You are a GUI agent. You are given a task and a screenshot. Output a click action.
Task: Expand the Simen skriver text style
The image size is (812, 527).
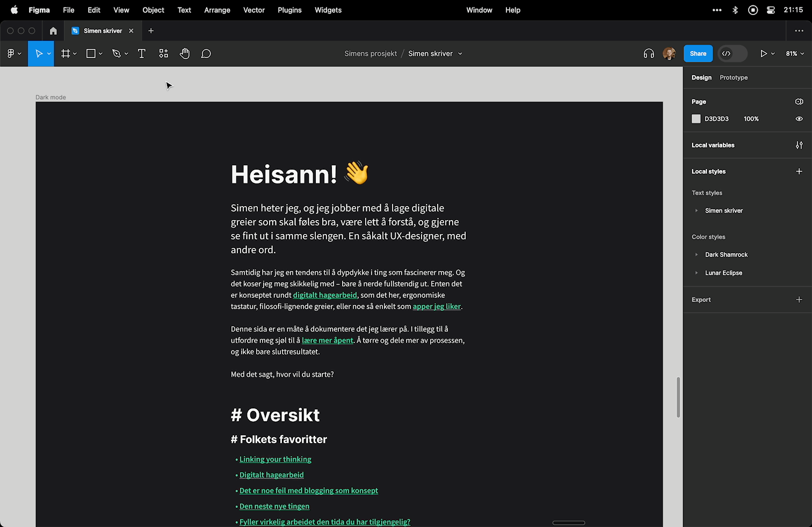click(x=697, y=211)
